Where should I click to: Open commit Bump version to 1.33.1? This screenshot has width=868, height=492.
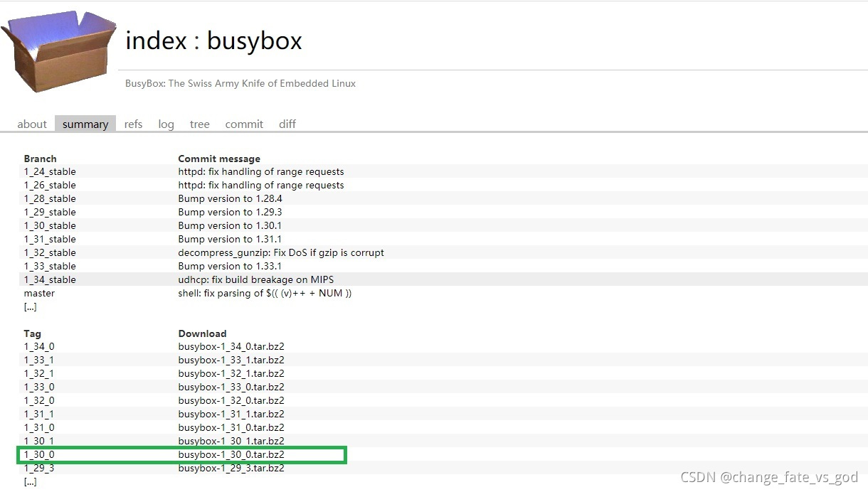pyautogui.click(x=230, y=266)
